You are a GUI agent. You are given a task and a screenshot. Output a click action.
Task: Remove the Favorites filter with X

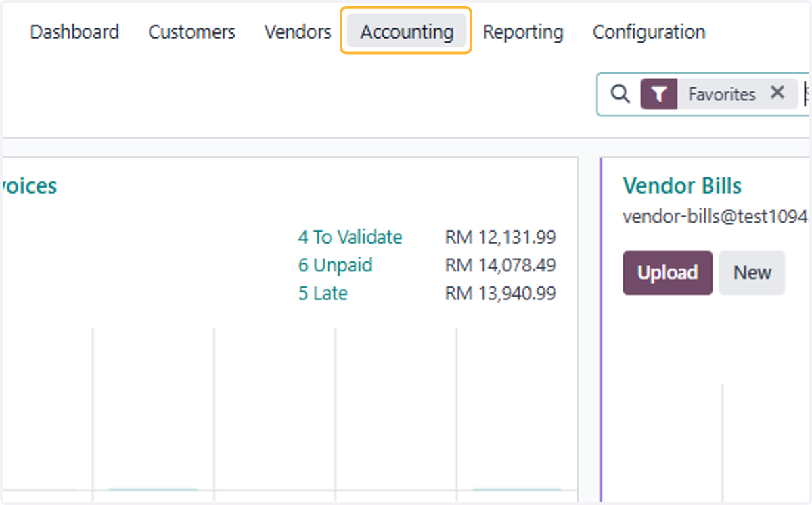click(x=777, y=93)
